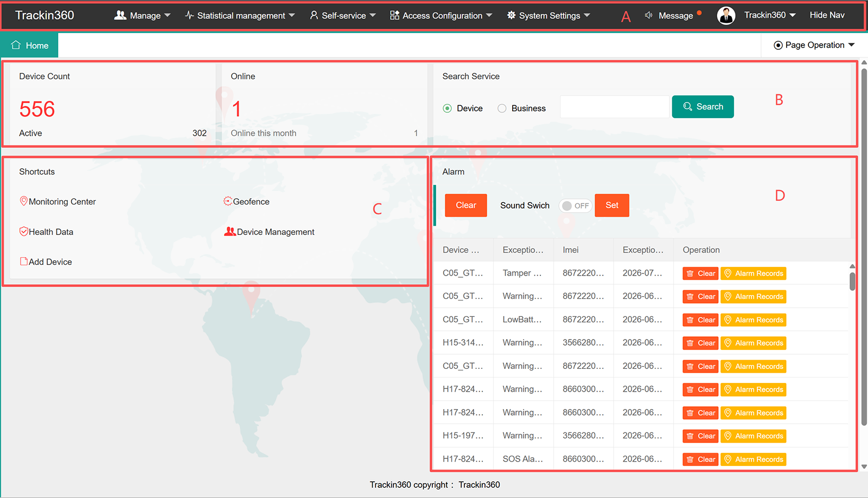This screenshot has height=498, width=868.
Task: Click the Home tab house icon
Action: click(16, 45)
